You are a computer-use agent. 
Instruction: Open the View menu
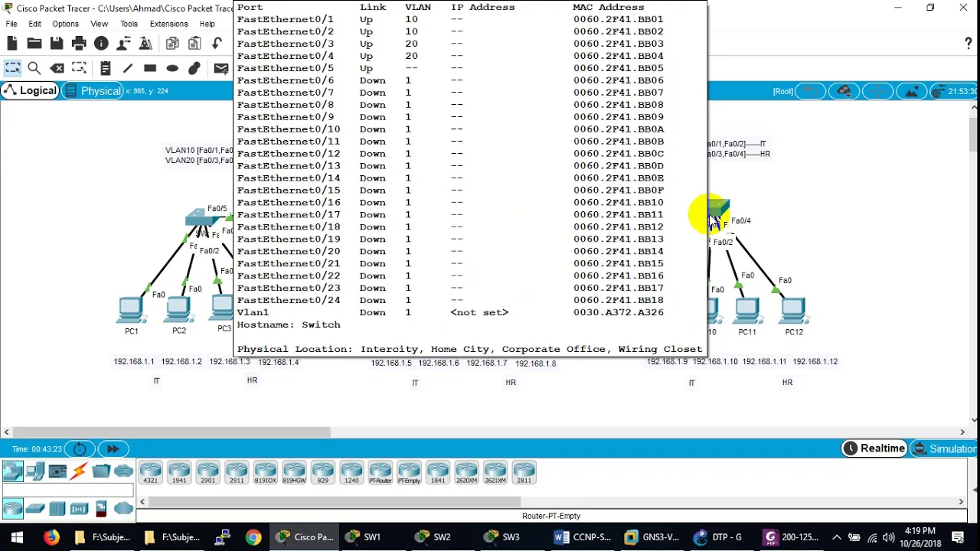click(99, 24)
